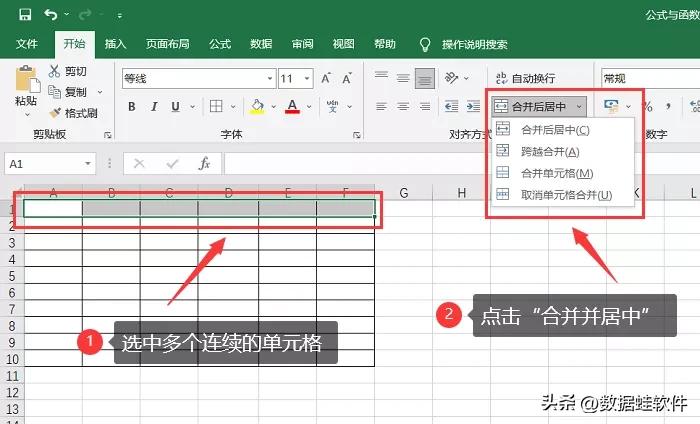This screenshot has width=700, height=424.
Task: Expand the number format dropdown (常规)
Action: pyautogui.click(x=650, y=78)
